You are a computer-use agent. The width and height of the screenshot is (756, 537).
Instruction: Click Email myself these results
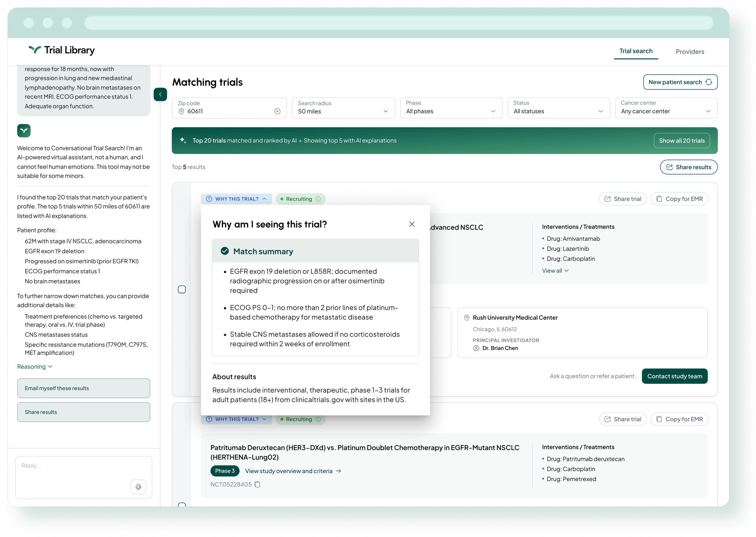click(83, 388)
